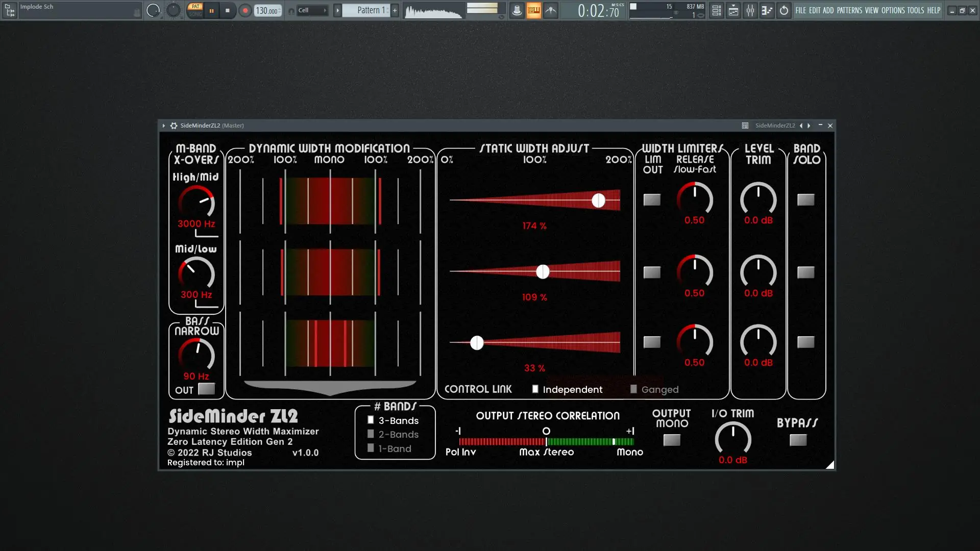
Task: Open the PATTERNS menu
Action: [849, 10]
